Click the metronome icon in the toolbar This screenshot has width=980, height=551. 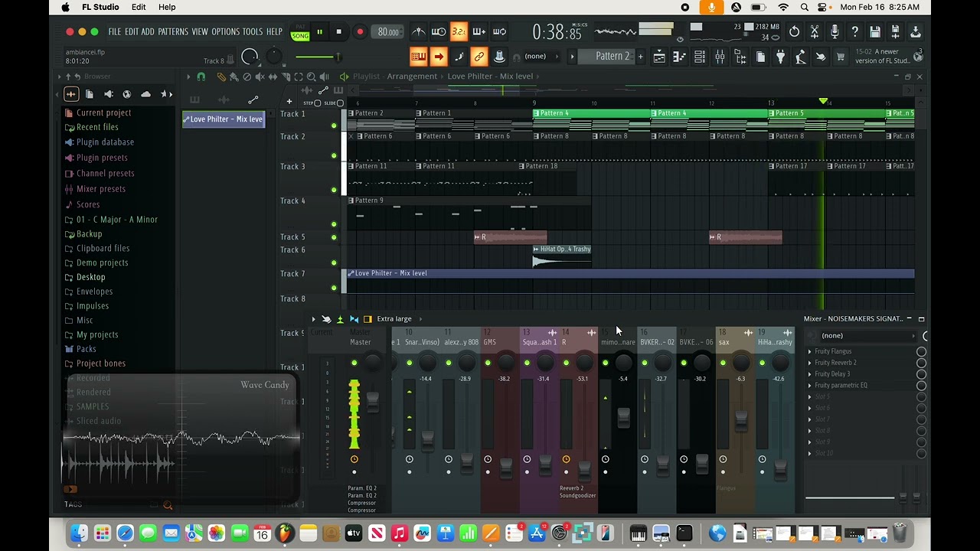tap(419, 32)
